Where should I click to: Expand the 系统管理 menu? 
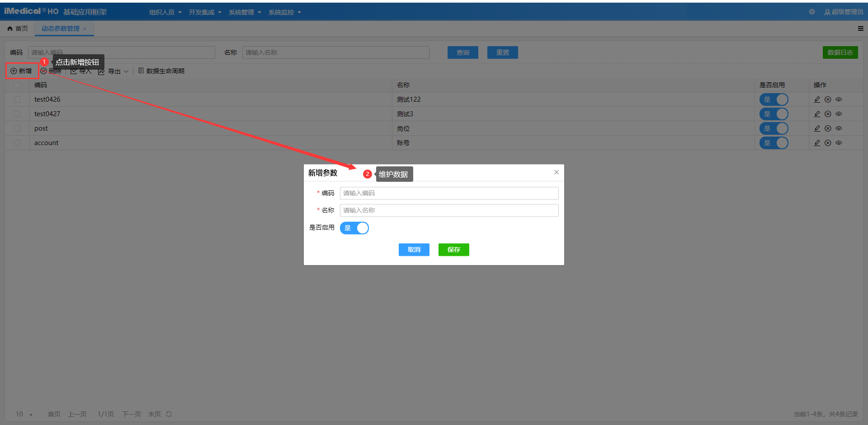(x=245, y=12)
